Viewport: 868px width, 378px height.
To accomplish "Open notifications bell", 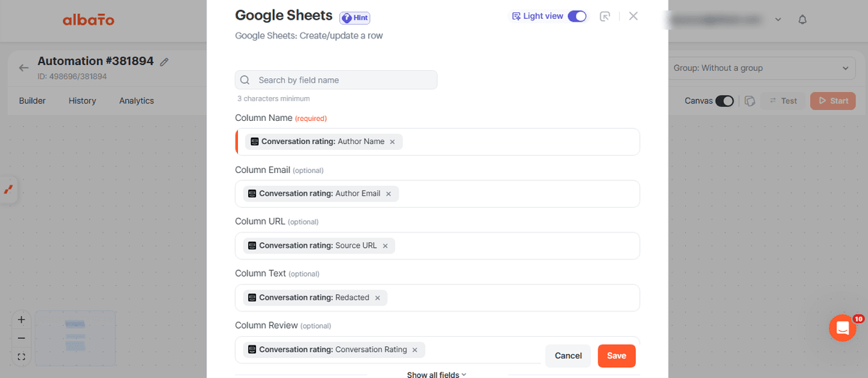I will (x=802, y=20).
